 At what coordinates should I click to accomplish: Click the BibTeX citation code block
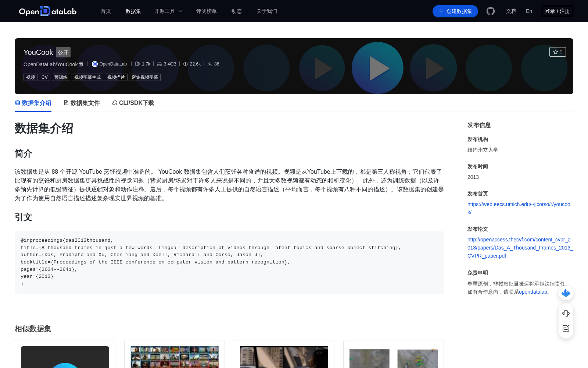click(x=229, y=262)
